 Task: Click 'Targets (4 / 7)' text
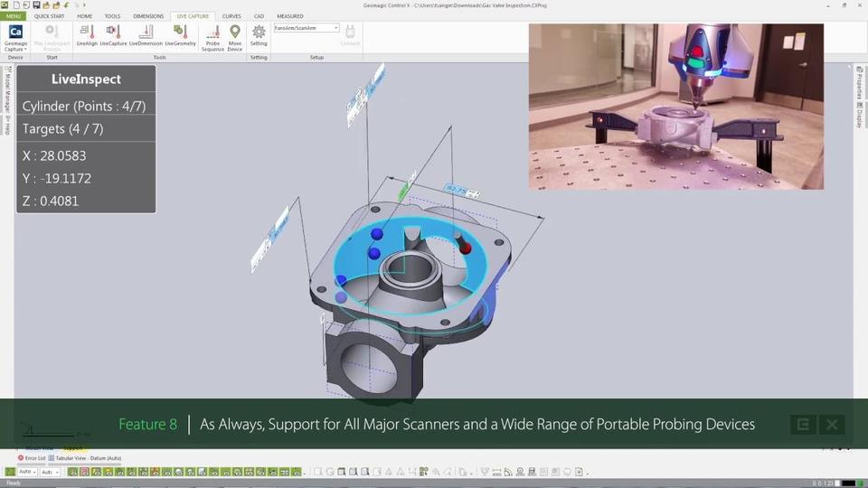[62, 129]
